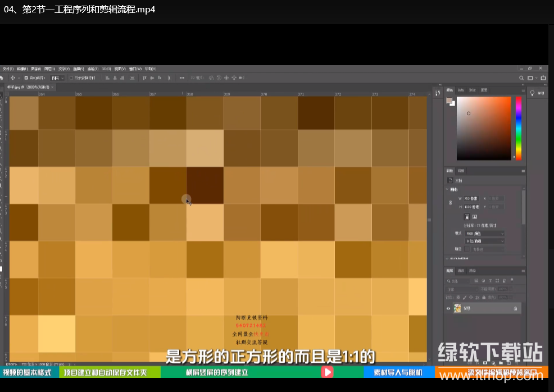Click the share icon at top right

pos(543,78)
